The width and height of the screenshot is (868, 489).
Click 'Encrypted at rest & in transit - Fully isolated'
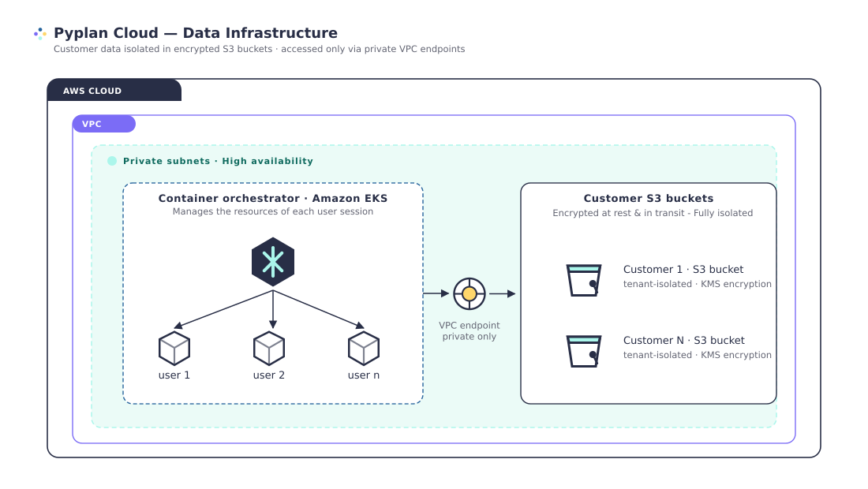pyautogui.click(x=653, y=213)
